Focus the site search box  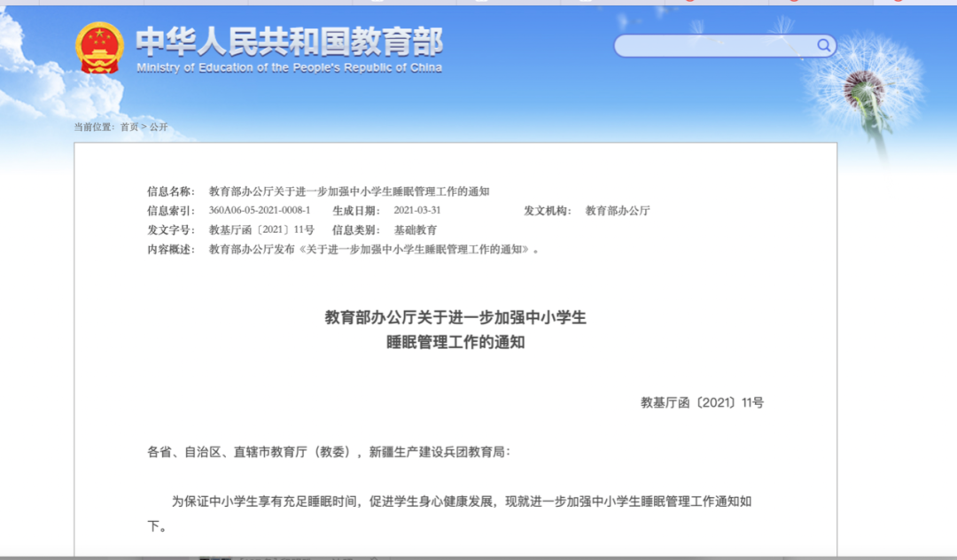coord(725,46)
